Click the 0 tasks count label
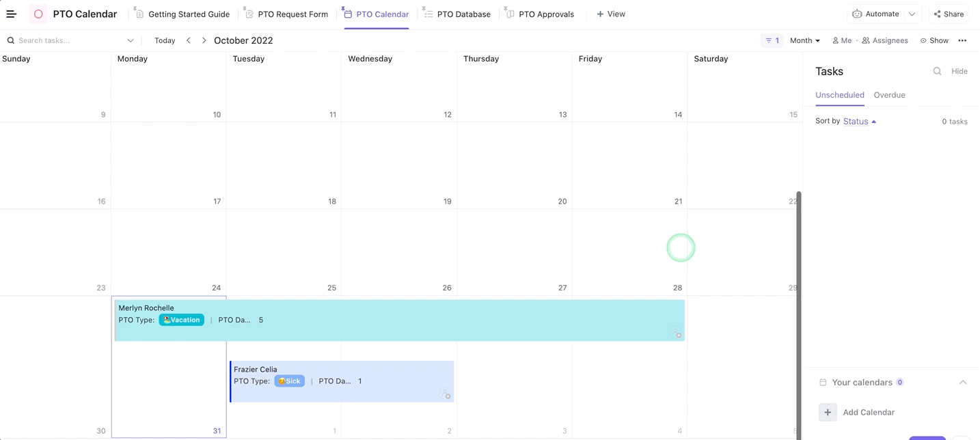This screenshot has height=440, width=980. pos(955,122)
